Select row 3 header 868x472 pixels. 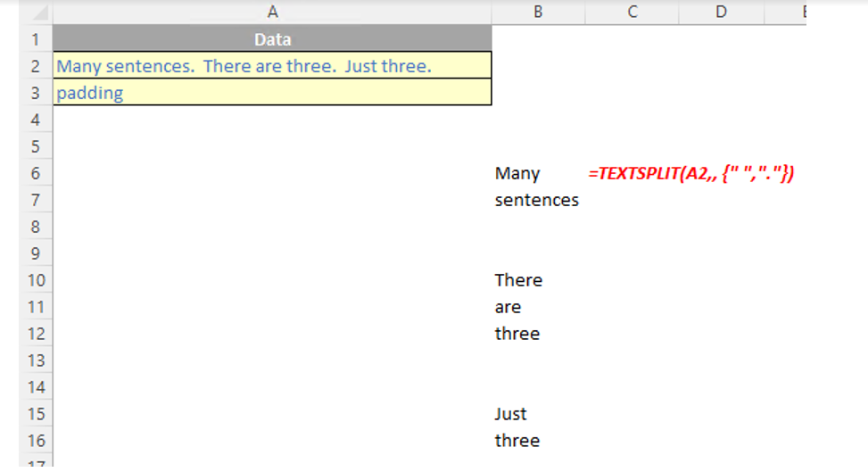(36, 93)
